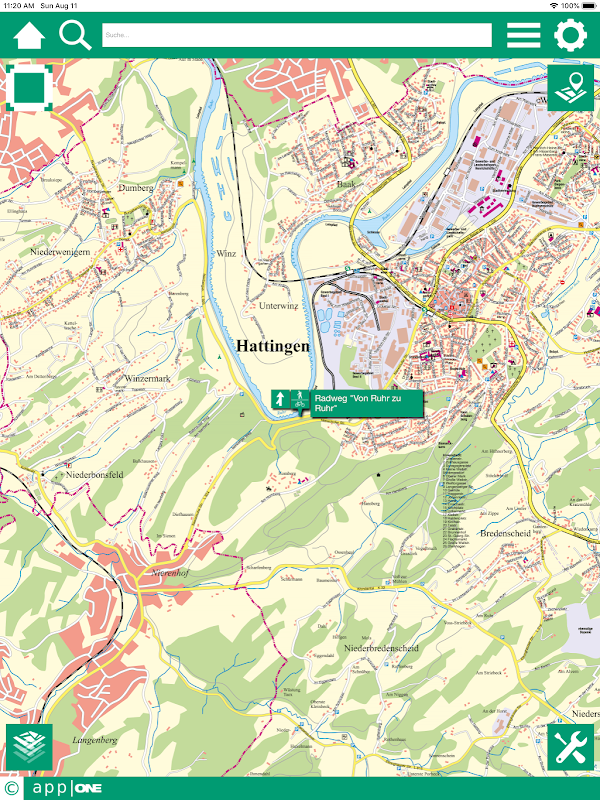Open the hamburger menu
The width and height of the screenshot is (600, 800).
click(523, 35)
